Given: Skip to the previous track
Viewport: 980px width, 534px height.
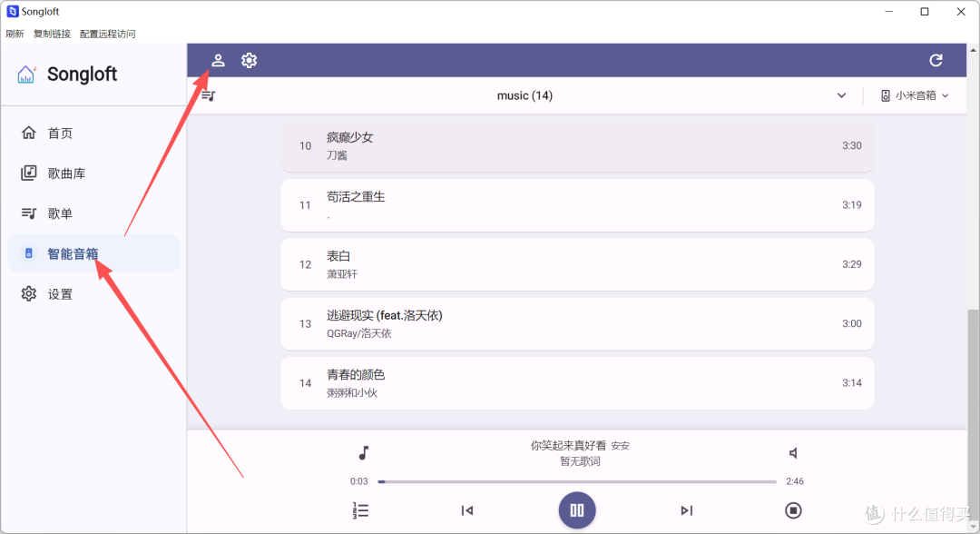Looking at the screenshot, I should (467, 510).
